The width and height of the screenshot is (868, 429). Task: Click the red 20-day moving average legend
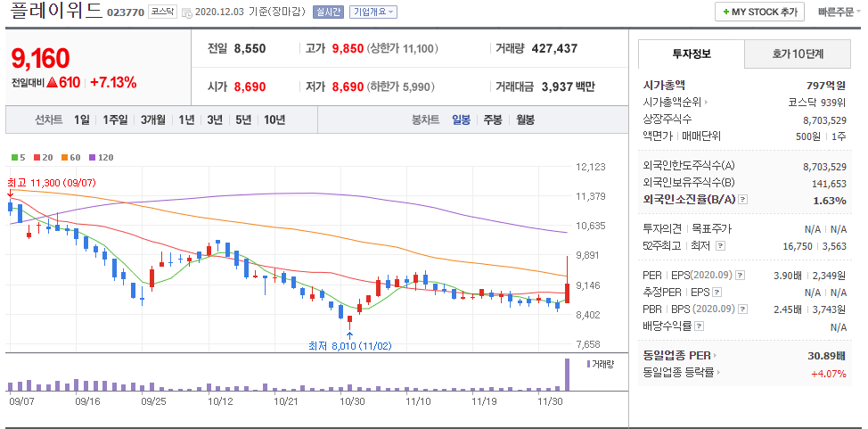[x=42, y=157]
